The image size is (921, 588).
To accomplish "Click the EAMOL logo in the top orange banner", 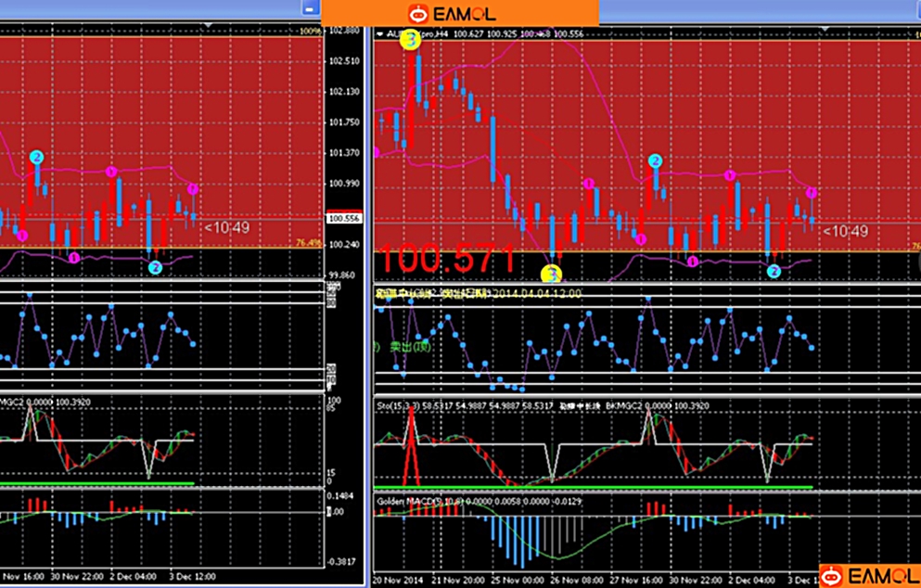I will [453, 13].
